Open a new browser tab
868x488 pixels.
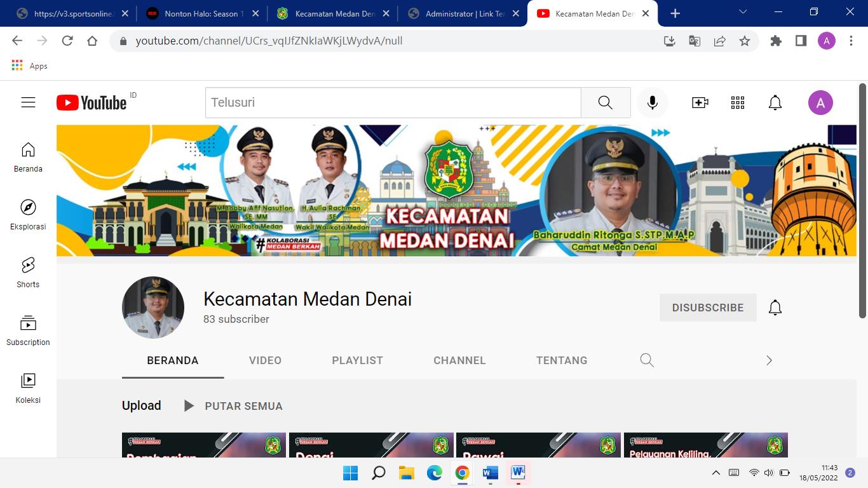click(675, 13)
